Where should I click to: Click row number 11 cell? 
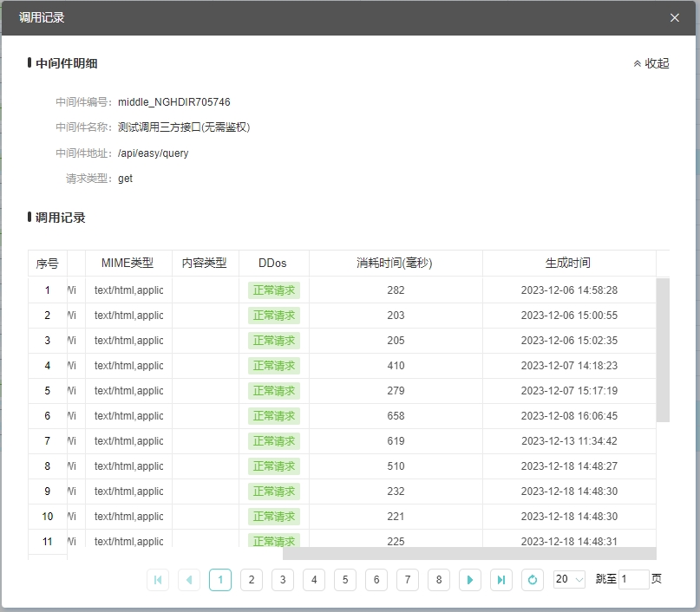48,542
